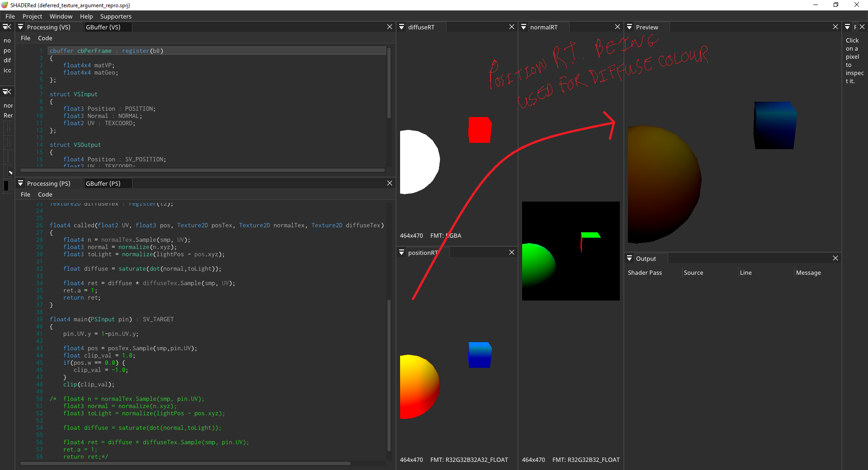This screenshot has height=470, width=868.
Task: Close the narrow pixel inspect panel on the right
Action: pyautogui.click(x=862, y=27)
